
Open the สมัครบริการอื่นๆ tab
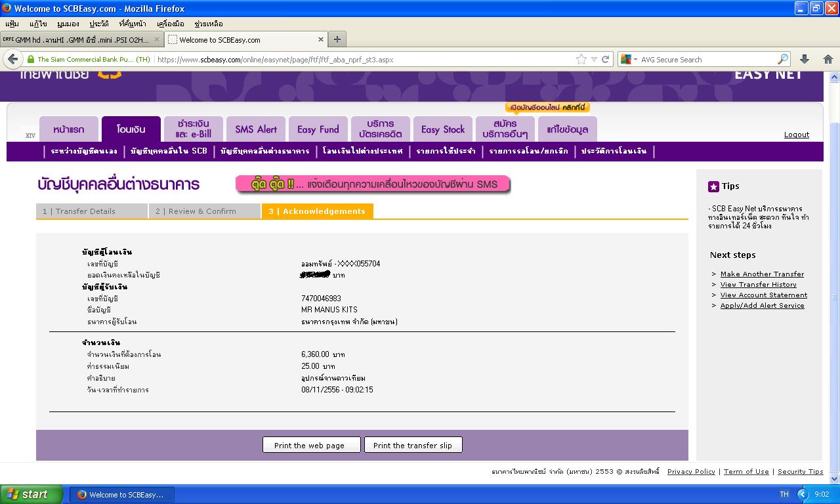505,129
